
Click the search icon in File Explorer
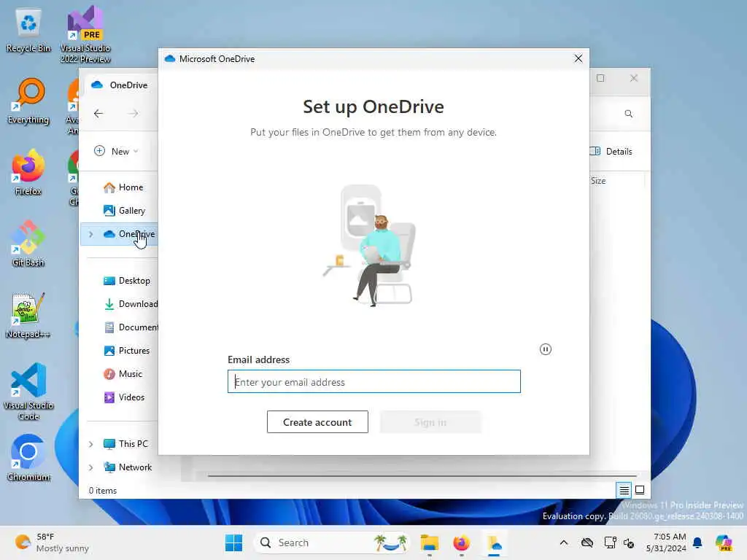(629, 113)
